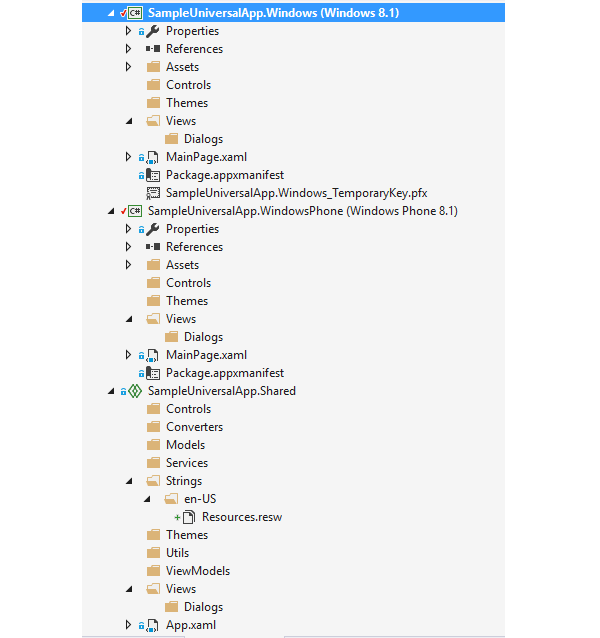This screenshot has height=638, width=600.
Task: Click the wrench icon of Windows project Properties
Action: 153,31
